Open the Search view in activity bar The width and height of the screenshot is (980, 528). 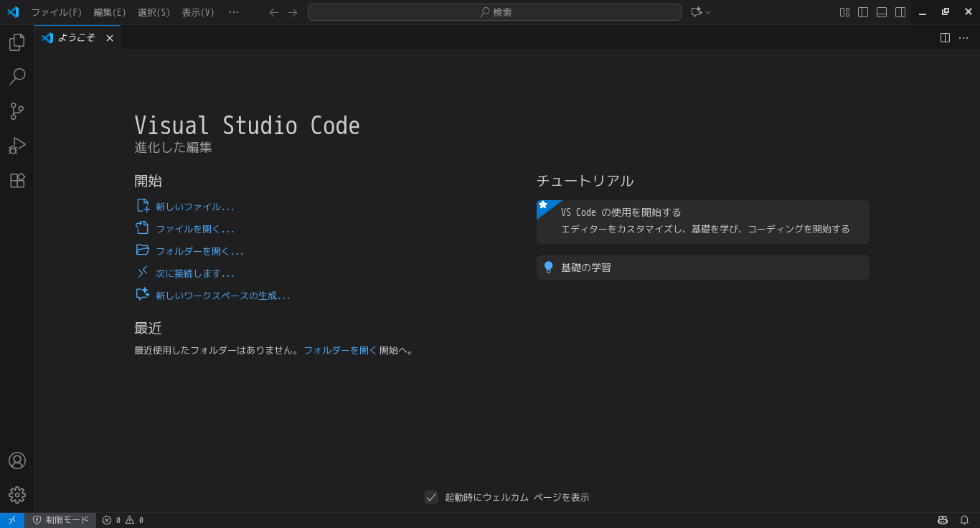17,77
